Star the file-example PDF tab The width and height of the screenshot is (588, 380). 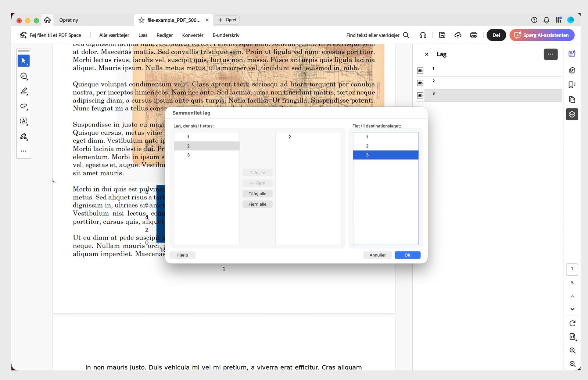click(141, 20)
